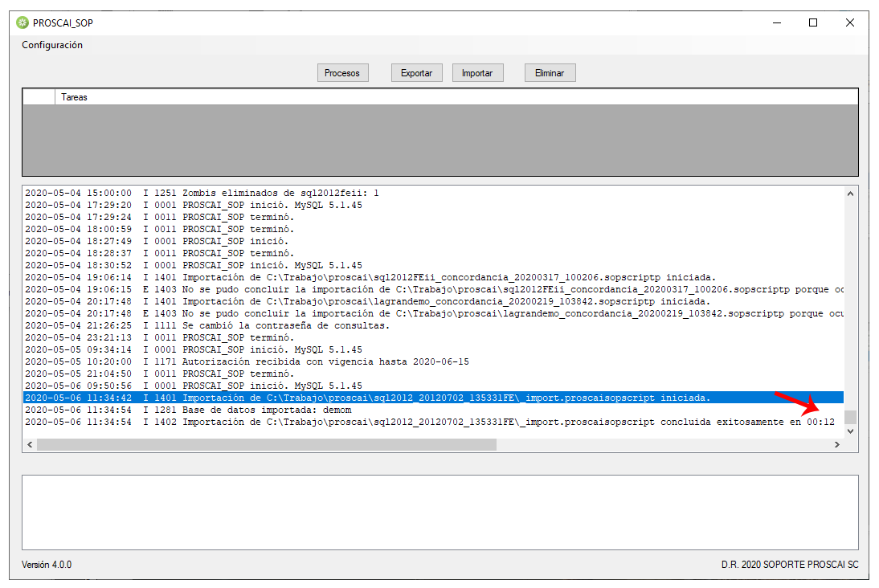
Task: Select the E 1403 lagrandemo error line
Action: 433,313
